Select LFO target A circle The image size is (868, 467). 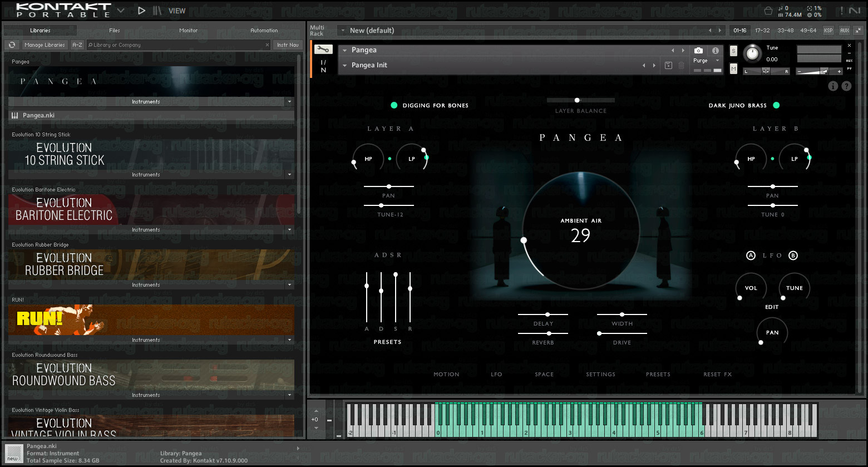(x=751, y=255)
